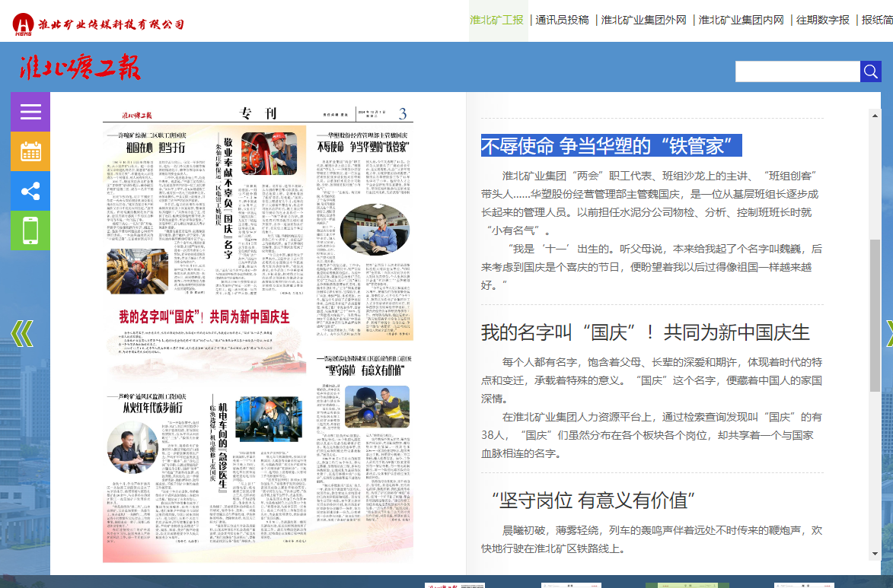Open the purple hamburger menu icon

click(30, 112)
